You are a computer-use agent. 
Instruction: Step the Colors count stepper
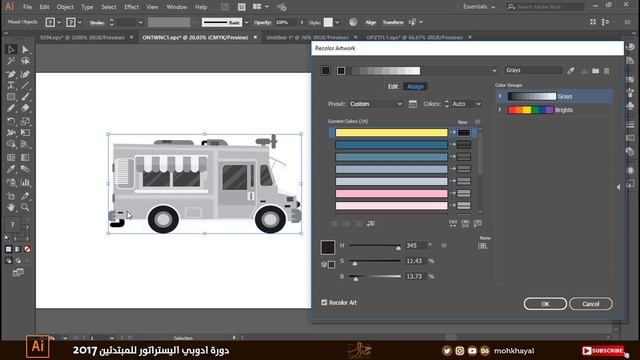446,104
